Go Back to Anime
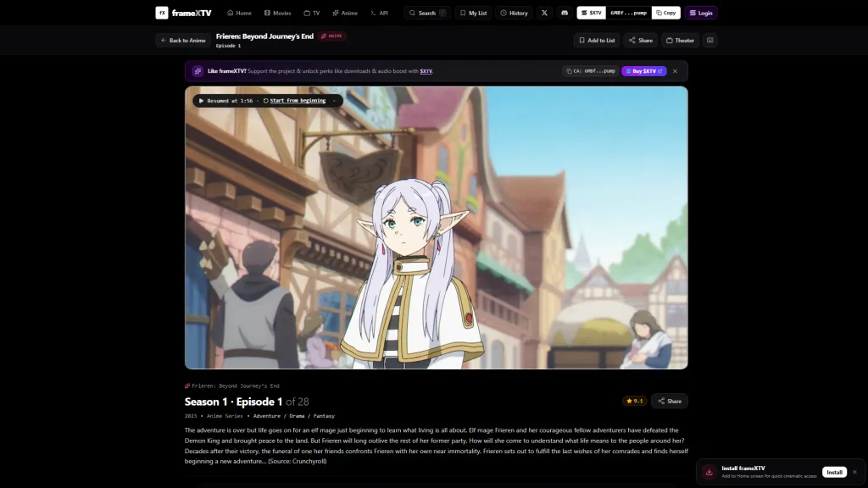This screenshot has height=488, width=868. (183, 41)
